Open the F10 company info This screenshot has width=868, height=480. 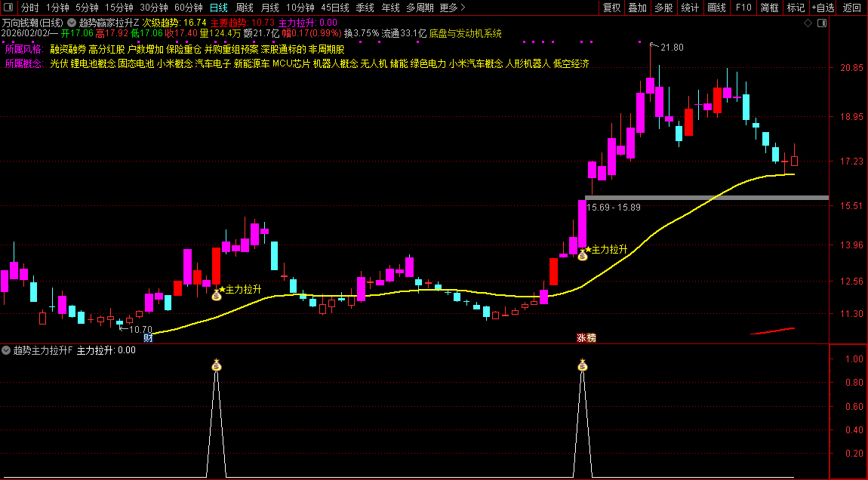pos(743,8)
